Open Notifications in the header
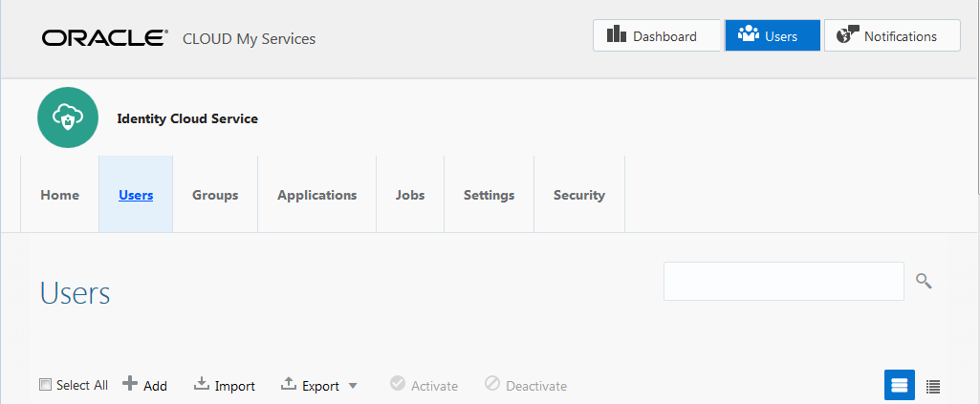The width and height of the screenshot is (980, 404). point(892,35)
